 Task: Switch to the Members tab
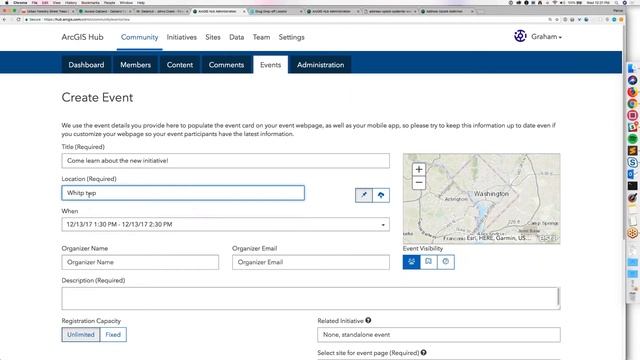(136, 65)
